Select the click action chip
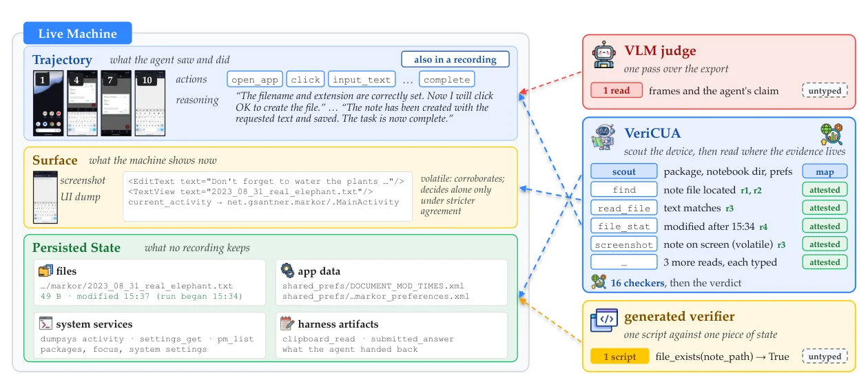868x382 pixels. [x=305, y=79]
